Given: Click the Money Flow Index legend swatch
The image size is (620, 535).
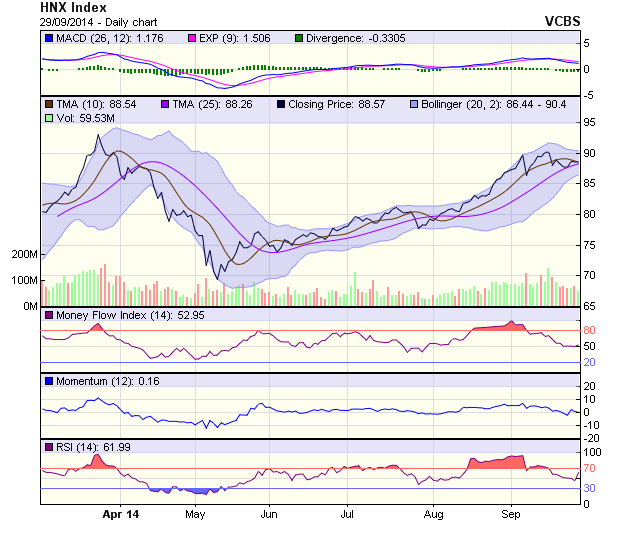Looking at the screenshot, I should 49,316.
